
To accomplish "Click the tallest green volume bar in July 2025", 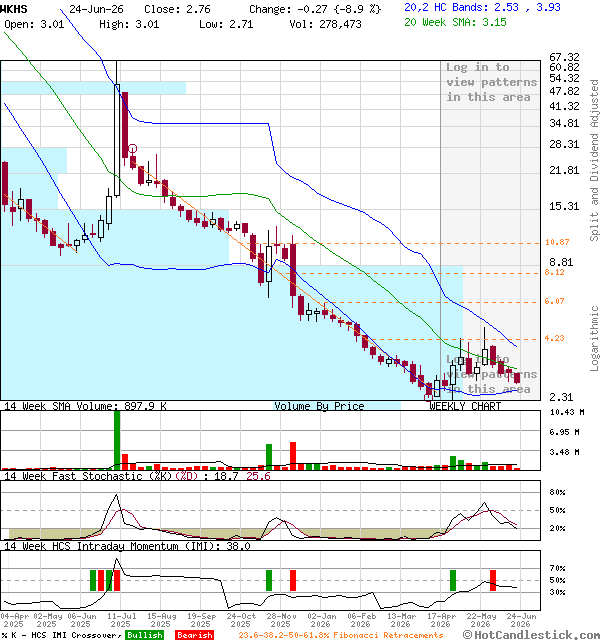I will click(117, 440).
